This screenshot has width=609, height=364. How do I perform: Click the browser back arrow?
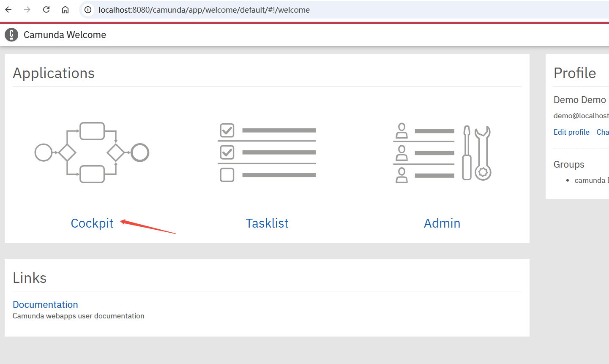(8, 10)
